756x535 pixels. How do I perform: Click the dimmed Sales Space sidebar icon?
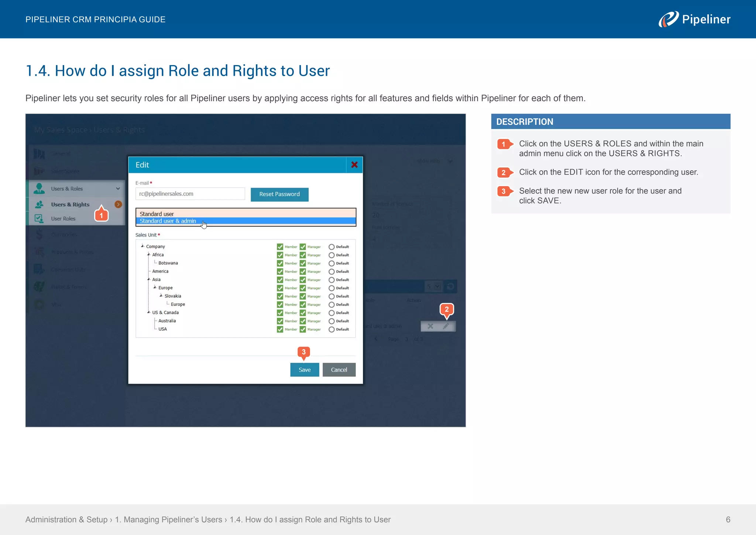pos(39,171)
